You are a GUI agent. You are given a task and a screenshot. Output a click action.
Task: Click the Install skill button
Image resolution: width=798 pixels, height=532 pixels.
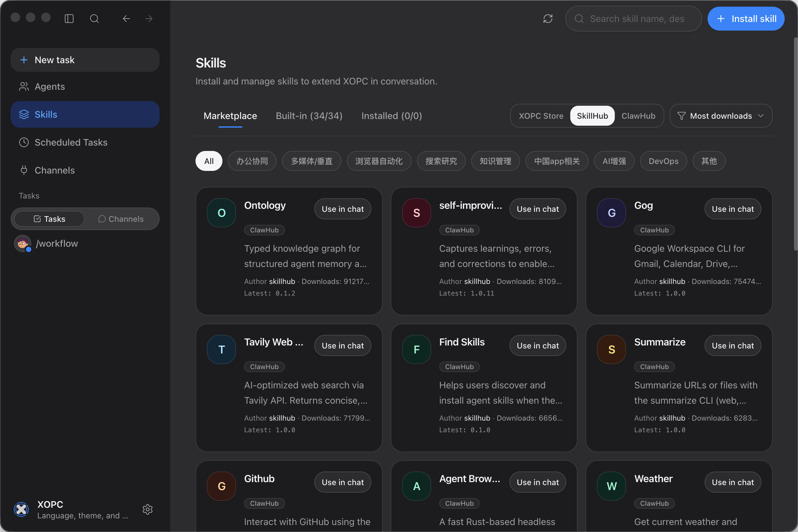[746, 19]
